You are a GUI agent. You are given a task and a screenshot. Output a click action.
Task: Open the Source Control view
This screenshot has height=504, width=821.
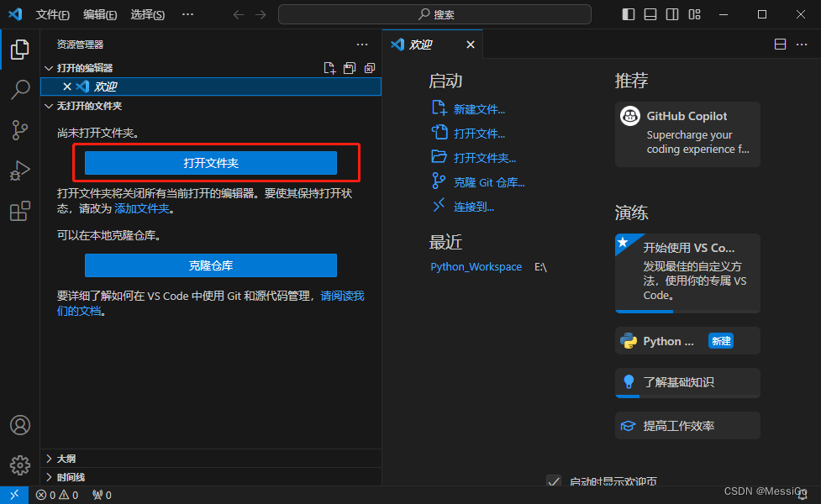pos(20,130)
